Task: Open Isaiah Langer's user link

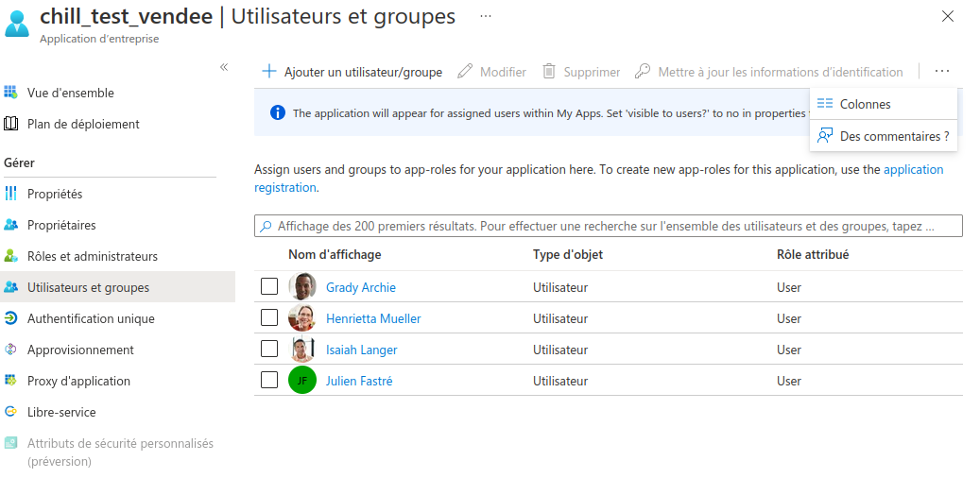Action: tap(361, 350)
